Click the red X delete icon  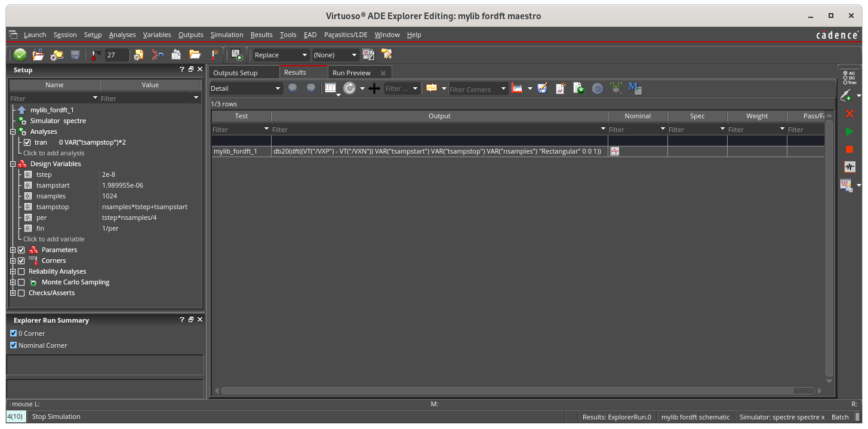tap(849, 114)
